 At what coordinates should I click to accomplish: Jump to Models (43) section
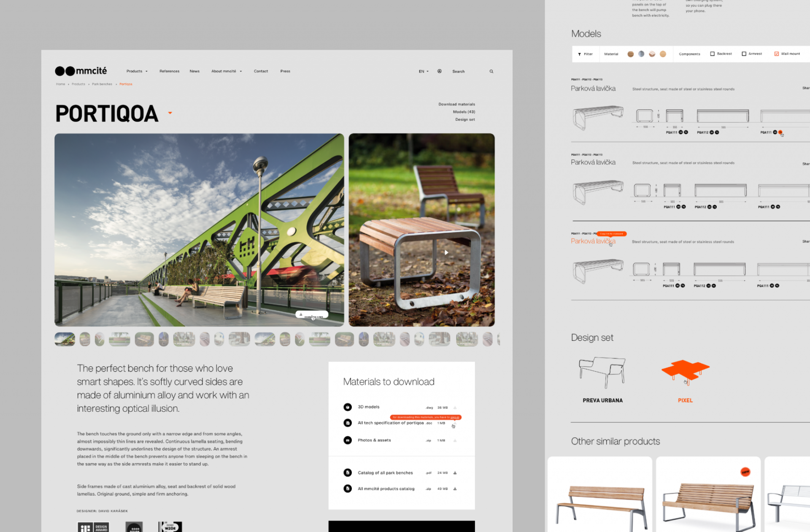pos(464,112)
